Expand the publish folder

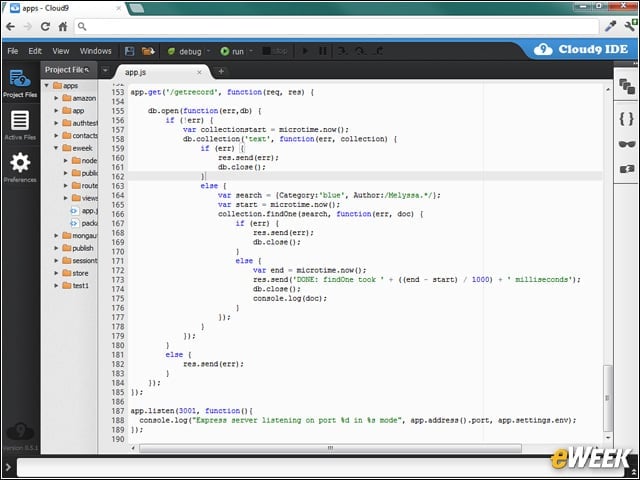[x=56, y=248]
